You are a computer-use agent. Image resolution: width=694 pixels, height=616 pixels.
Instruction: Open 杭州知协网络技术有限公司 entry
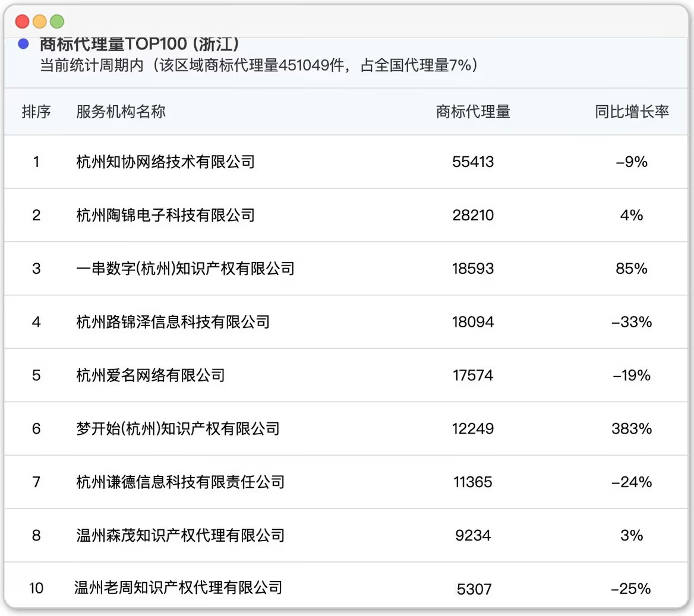click(x=165, y=162)
